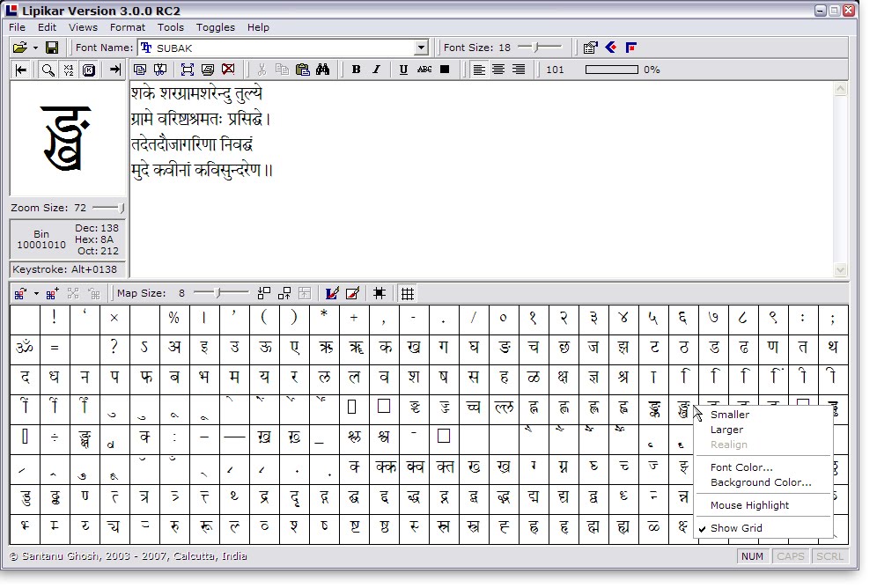
Task: Click the right-pointing arrow-to-bar icon
Action: tap(114, 70)
